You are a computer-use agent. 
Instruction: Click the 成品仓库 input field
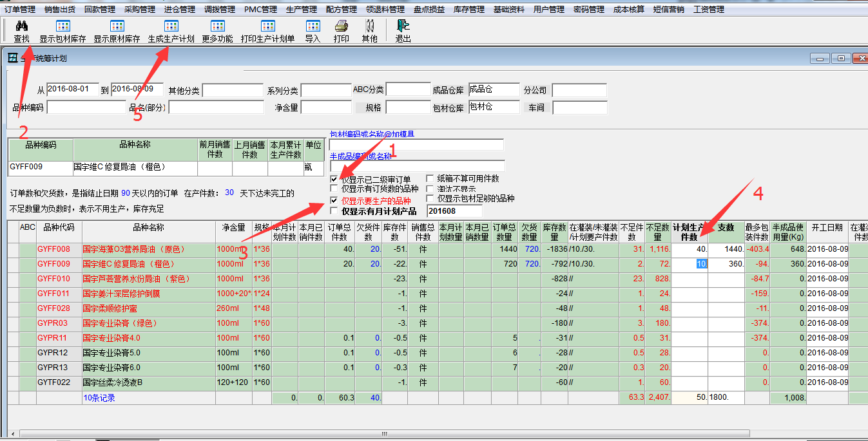coord(494,90)
